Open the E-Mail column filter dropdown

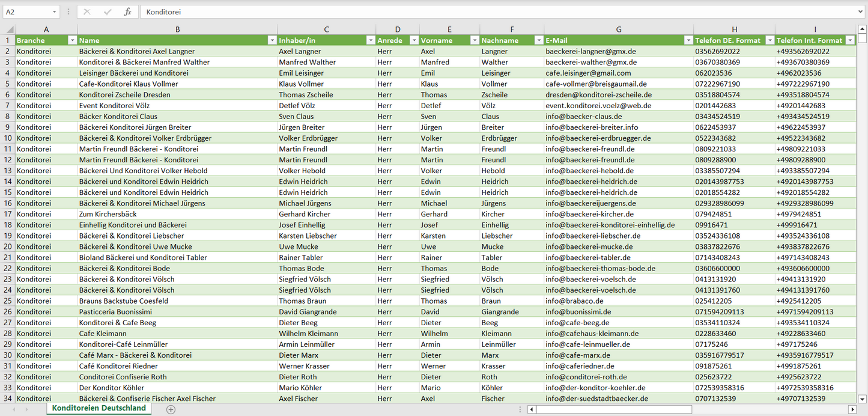pos(688,40)
